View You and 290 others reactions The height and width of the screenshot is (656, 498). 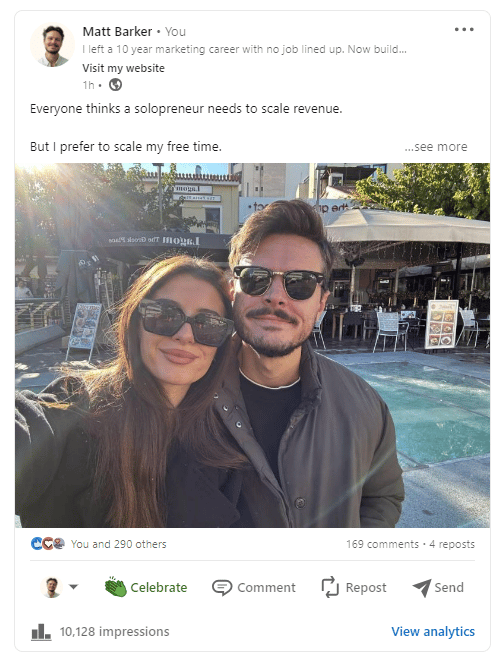(118, 544)
